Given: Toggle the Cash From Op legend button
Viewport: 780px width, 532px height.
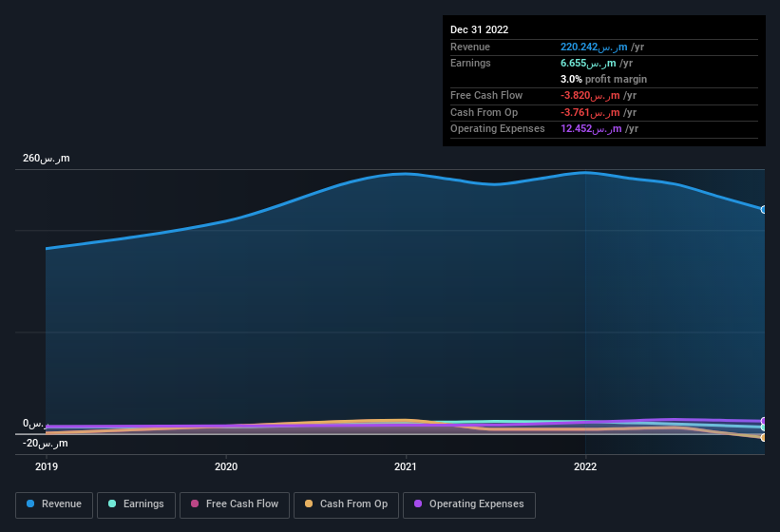Looking at the screenshot, I should pyautogui.click(x=346, y=505).
